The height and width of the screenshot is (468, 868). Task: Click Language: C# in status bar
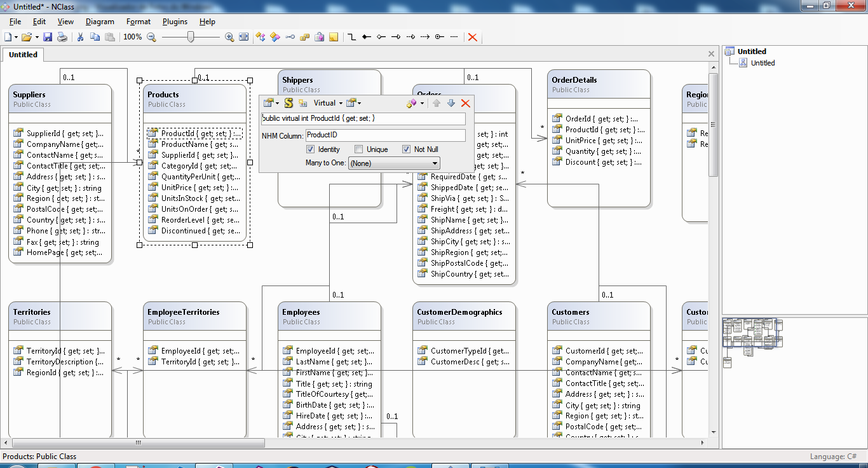833,457
